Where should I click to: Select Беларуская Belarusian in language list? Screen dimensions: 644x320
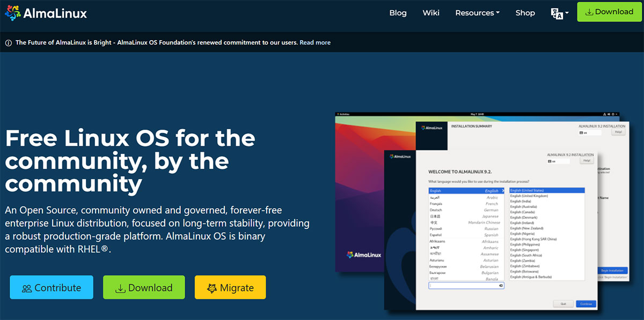[466, 266]
